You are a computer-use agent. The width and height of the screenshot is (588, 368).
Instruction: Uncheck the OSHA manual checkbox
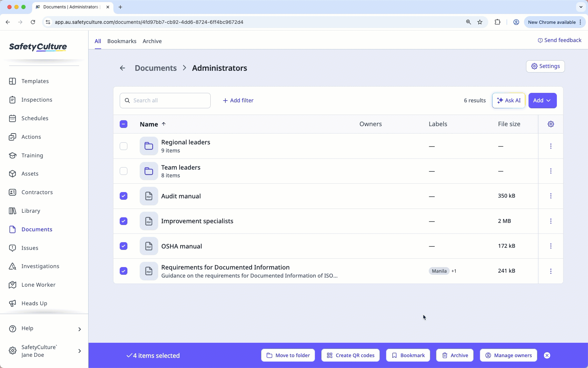click(124, 246)
